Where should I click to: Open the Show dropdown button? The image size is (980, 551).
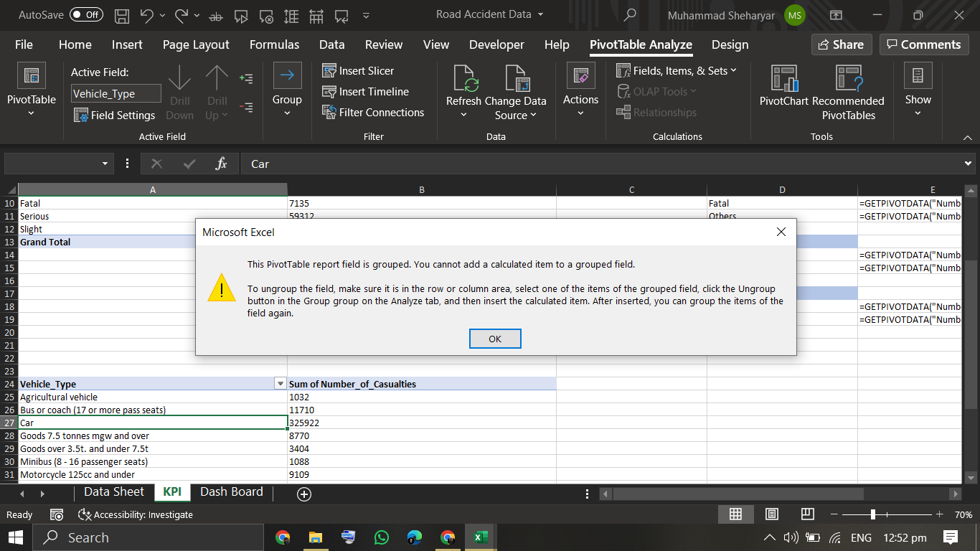(918, 92)
